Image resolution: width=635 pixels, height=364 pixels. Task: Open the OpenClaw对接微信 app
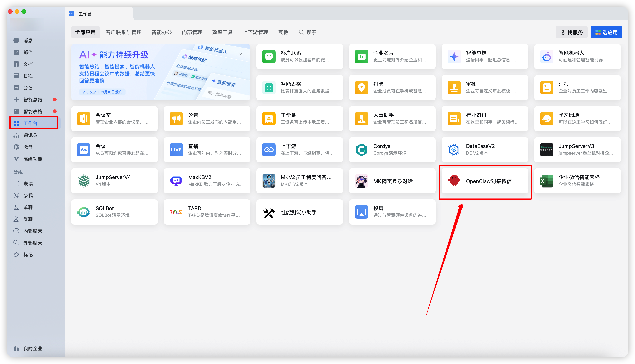click(x=485, y=181)
